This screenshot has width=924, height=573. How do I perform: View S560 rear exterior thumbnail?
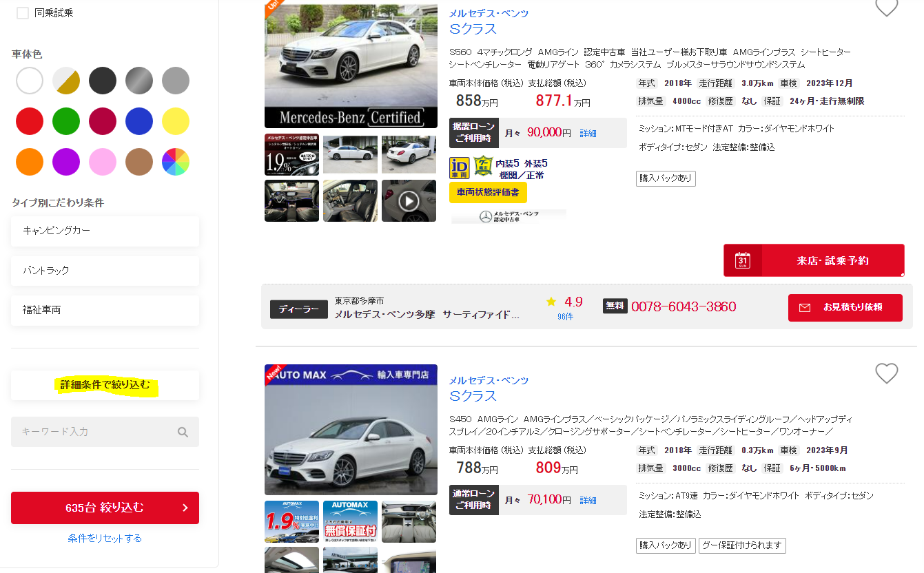409,154
